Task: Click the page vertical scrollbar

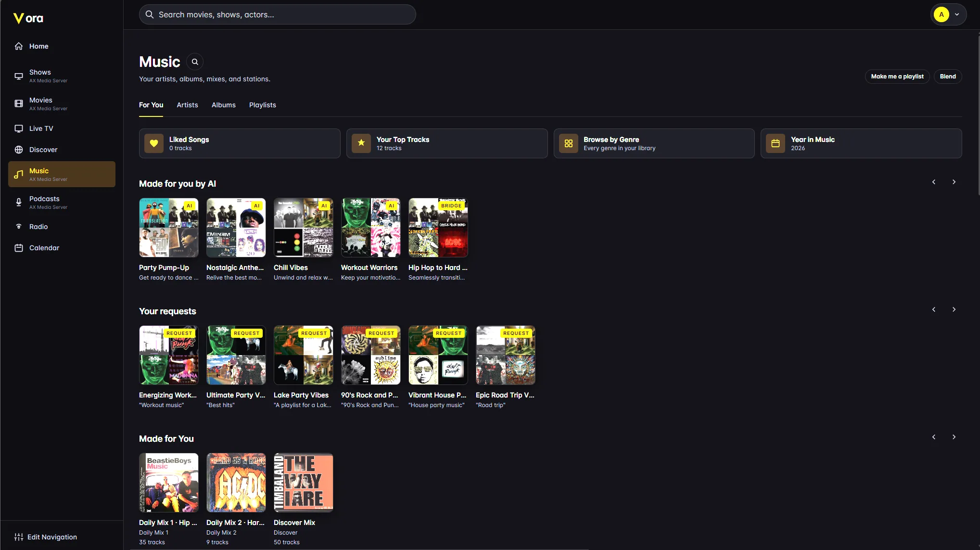Action: (x=979, y=115)
